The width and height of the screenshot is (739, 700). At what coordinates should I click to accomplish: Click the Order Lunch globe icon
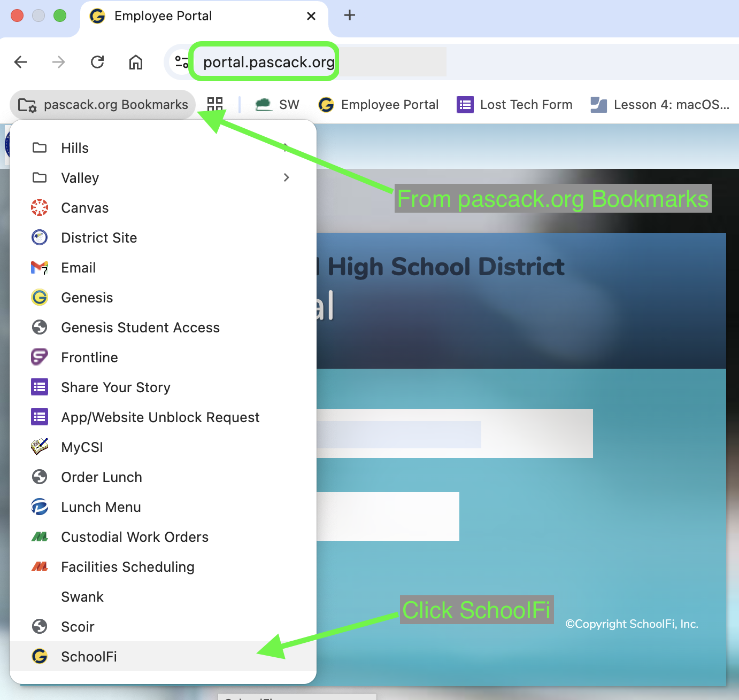click(x=40, y=477)
